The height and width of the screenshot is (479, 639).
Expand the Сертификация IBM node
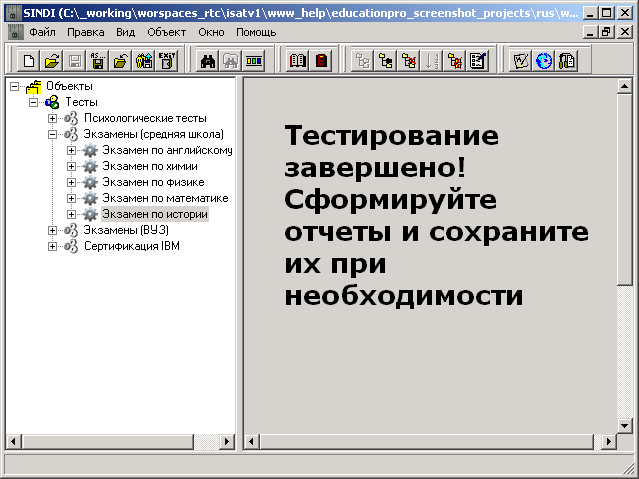(53, 246)
